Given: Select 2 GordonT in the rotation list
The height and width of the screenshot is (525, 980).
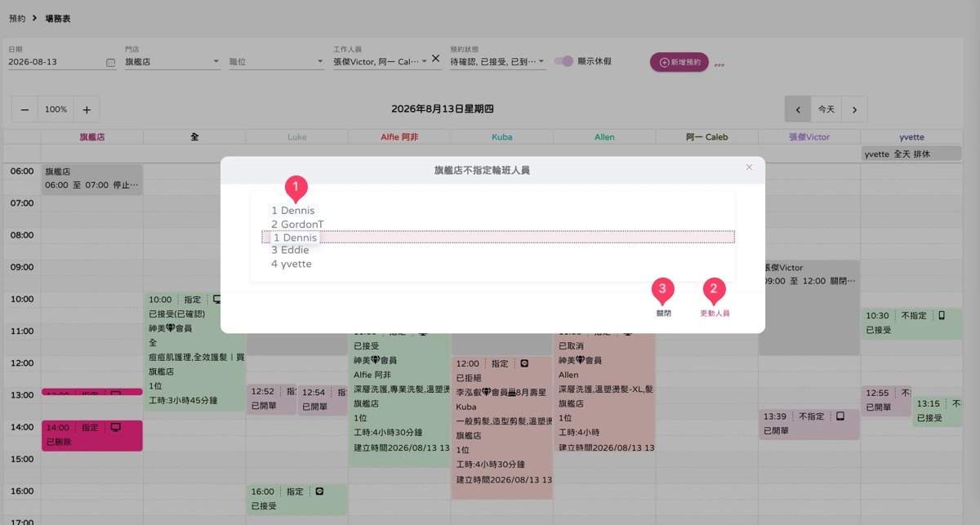Looking at the screenshot, I should click(x=297, y=224).
